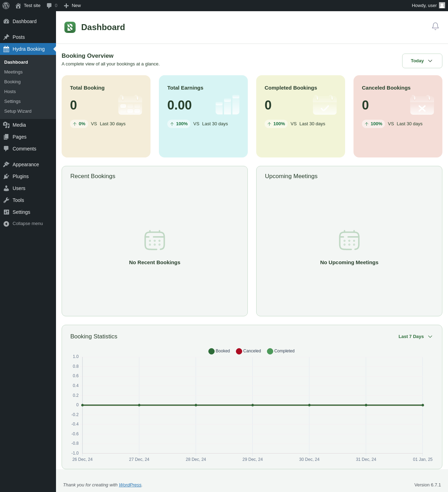Open the Hosts submenu link
The image size is (448, 492).
coord(10,92)
